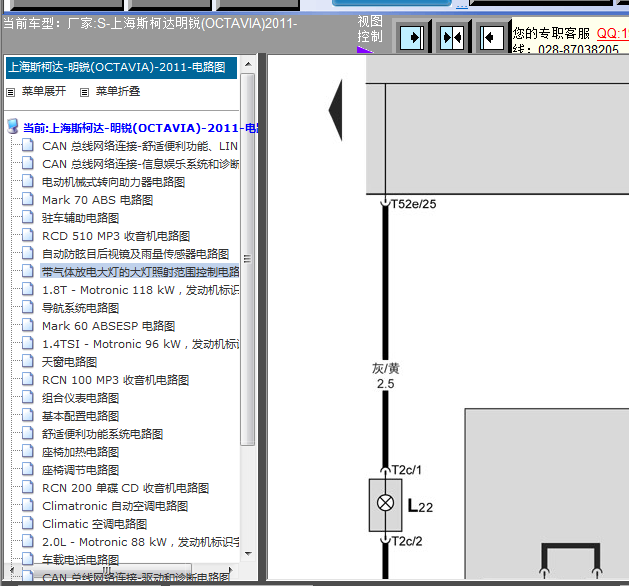Click the tree panel scroll-up arrow
The image size is (629, 586).
coord(248,64)
